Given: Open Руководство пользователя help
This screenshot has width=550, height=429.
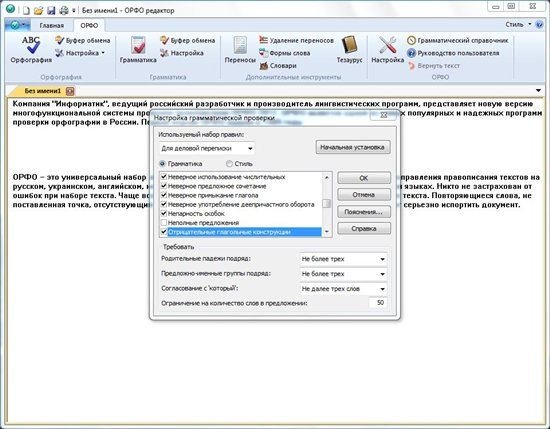Looking at the screenshot, I should 453,53.
